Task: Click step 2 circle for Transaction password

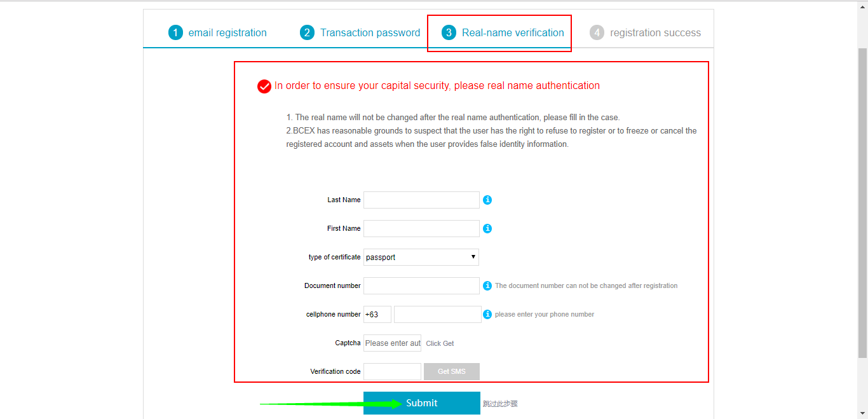Action: pyautogui.click(x=307, y=32)
